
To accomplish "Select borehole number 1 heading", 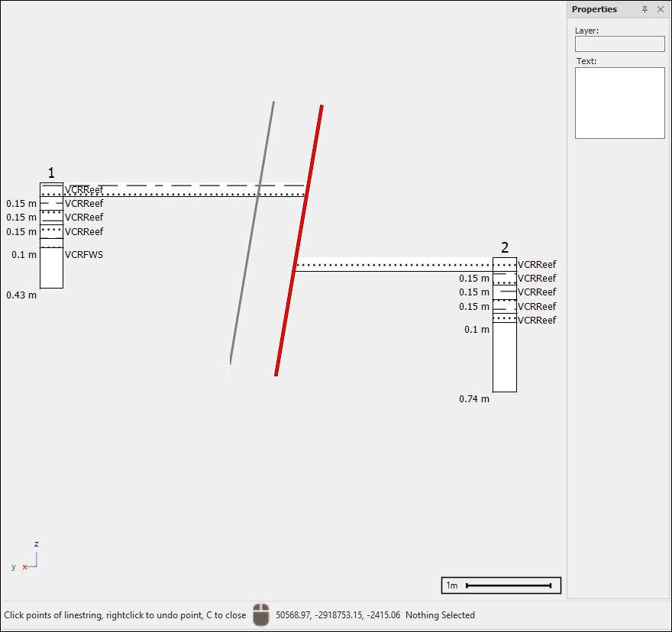I will [51, 174].
